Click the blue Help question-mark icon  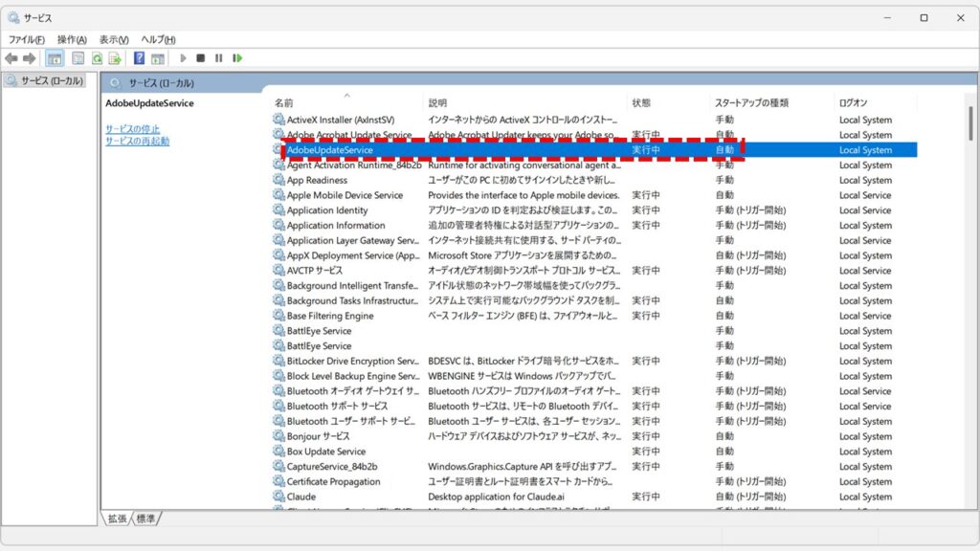coord(139,58)
